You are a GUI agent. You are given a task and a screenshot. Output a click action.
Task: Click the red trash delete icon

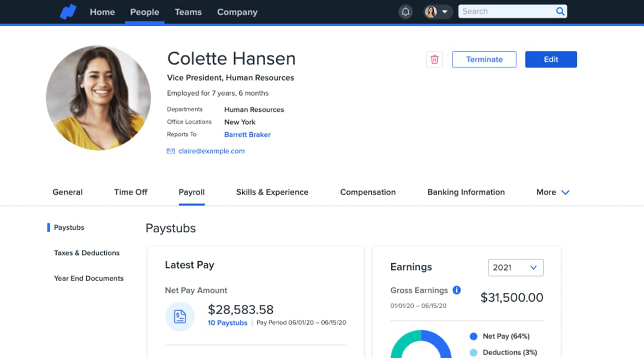click(x=434, y=59)
